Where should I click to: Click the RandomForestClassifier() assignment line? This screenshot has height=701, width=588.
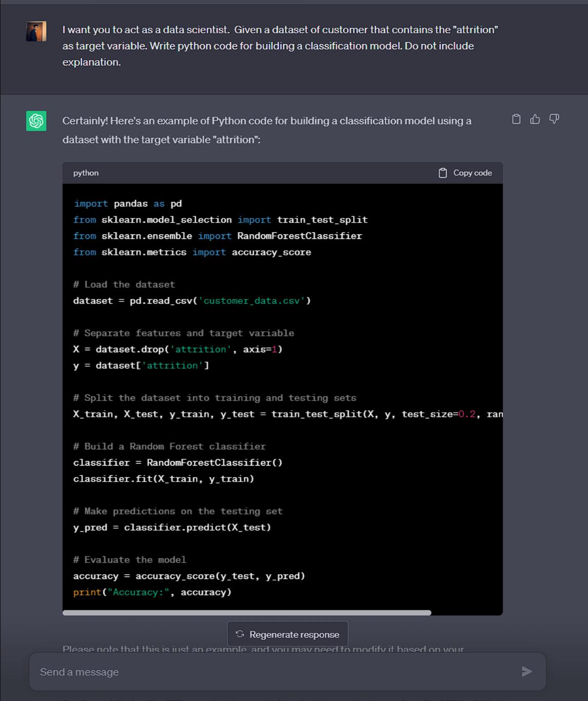click(178, 463)
